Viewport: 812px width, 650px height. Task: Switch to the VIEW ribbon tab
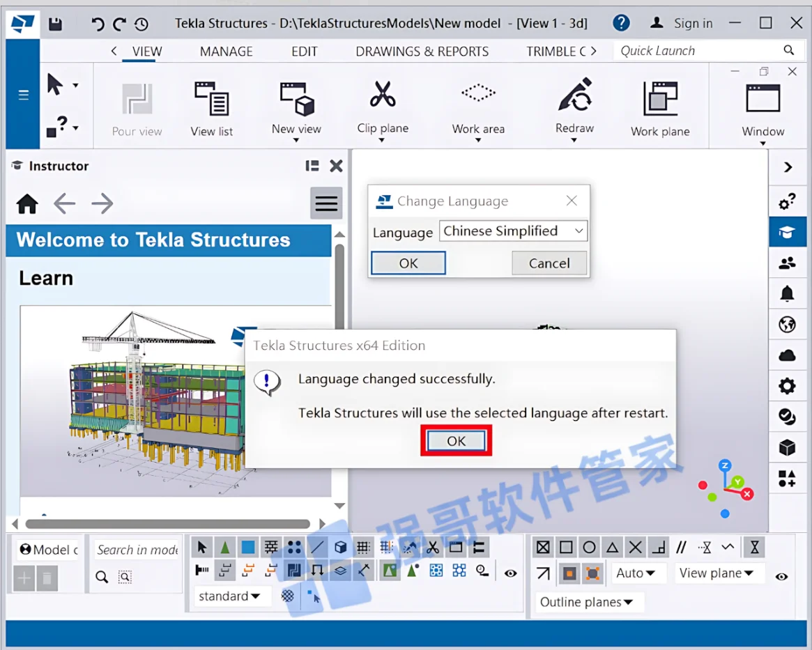(x=147, y=52)
